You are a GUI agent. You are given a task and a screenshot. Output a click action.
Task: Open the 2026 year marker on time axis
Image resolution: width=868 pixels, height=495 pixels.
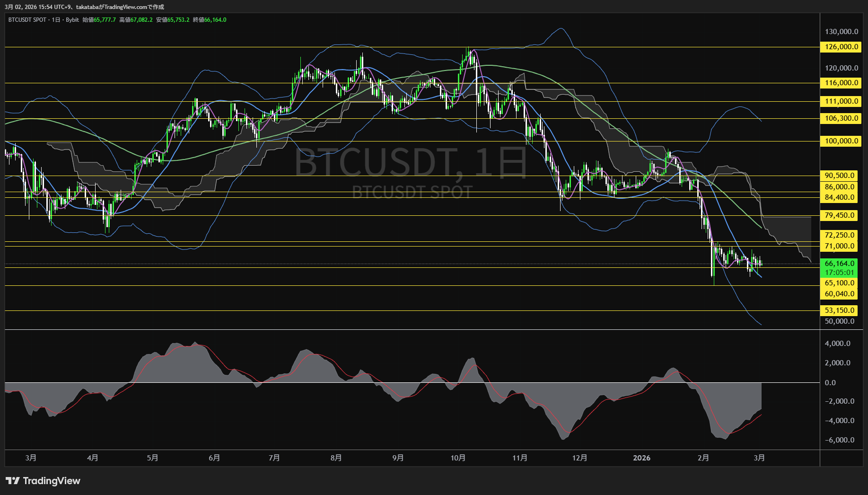point(642,458)
